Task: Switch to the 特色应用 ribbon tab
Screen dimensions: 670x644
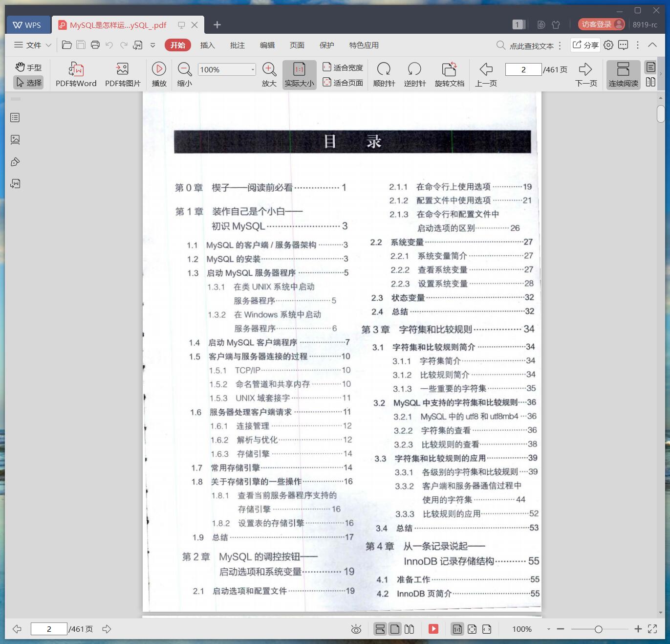Action: click(364, 45)
